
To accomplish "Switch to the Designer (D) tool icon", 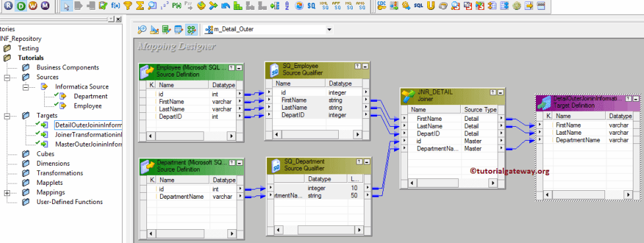I will pyautogui.click(x=22, y=6).
